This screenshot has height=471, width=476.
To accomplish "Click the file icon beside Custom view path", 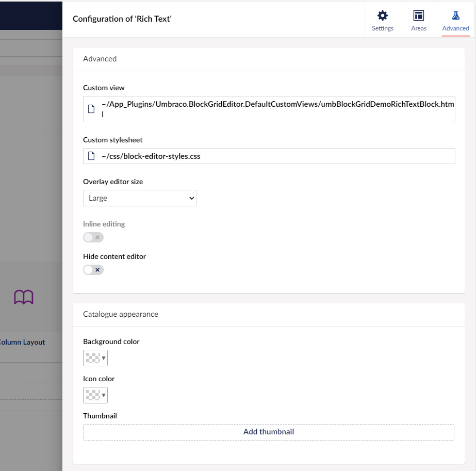I will (x=91, y=109).
